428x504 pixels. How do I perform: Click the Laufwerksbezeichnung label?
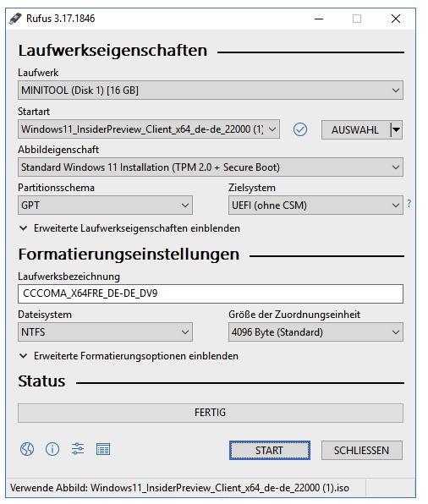(69, 277)
